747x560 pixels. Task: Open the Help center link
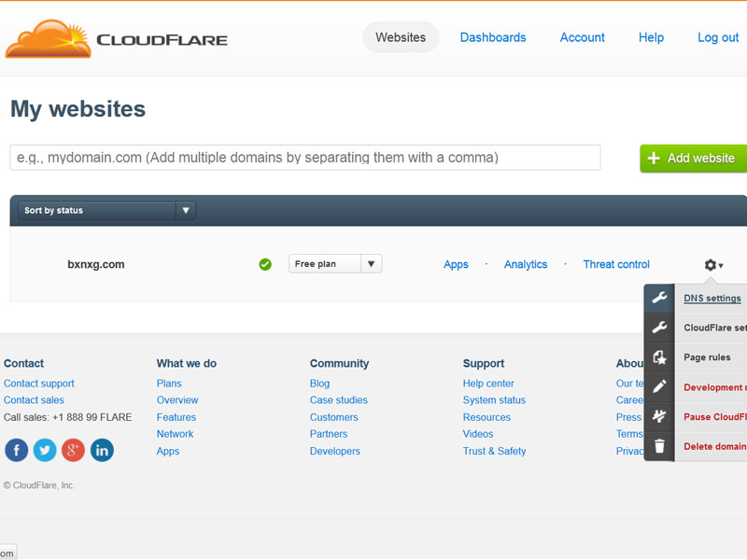pos(488,384)
